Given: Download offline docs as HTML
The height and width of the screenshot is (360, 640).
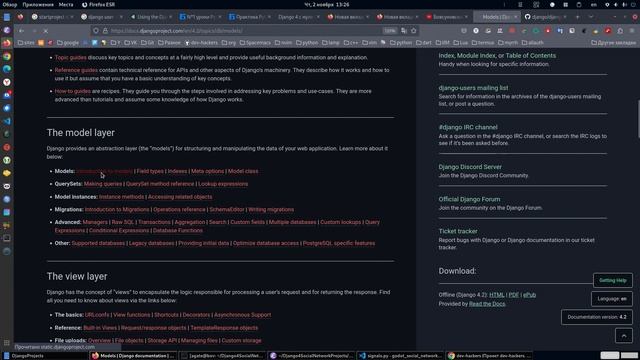Looking at the screenshot, I should tap(497, 295).
